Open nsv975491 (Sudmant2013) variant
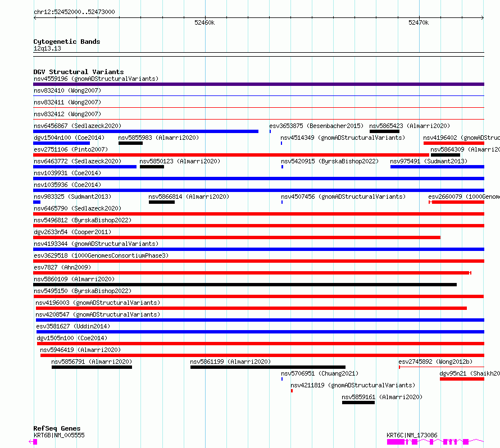Screen dimensions: 500x448 pos(429,161)
